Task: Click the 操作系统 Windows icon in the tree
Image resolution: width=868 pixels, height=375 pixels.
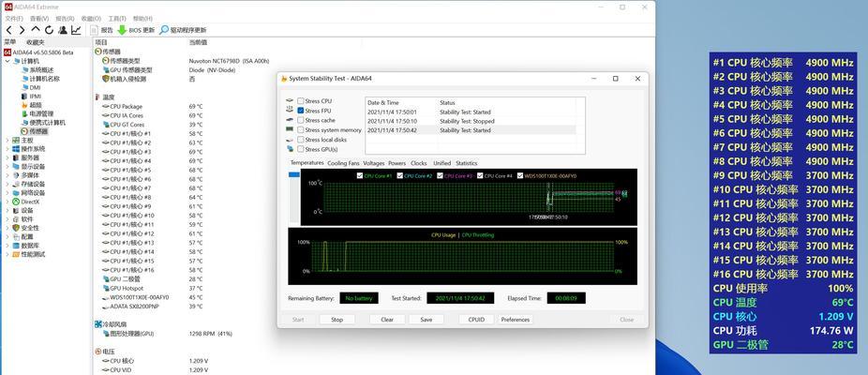Action: [x=16, y=149]
